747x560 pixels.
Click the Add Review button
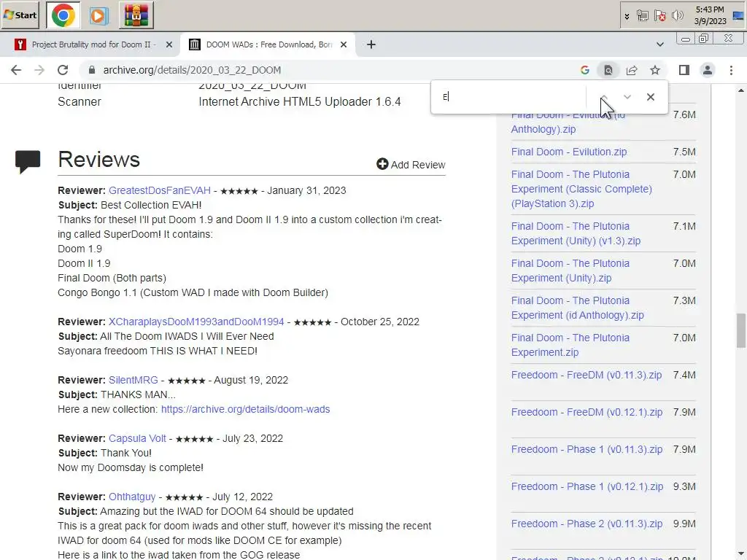411,164
